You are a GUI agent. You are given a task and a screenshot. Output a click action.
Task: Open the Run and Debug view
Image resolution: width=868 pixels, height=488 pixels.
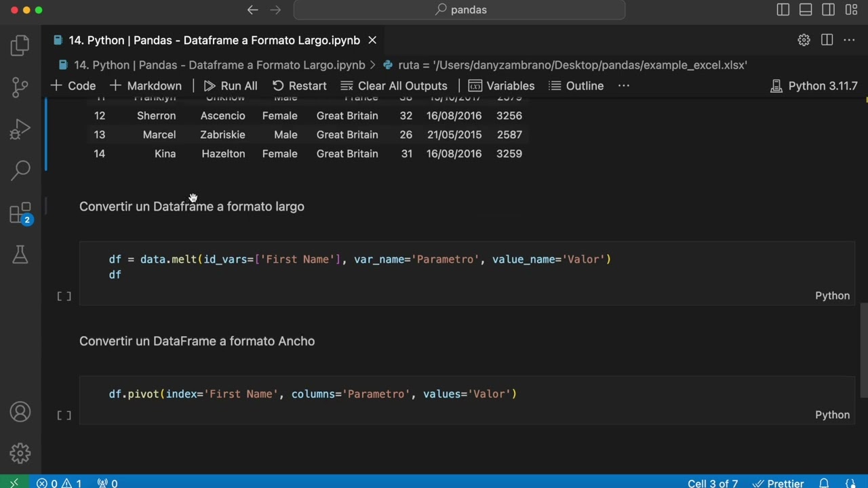(x=20, y=129)
